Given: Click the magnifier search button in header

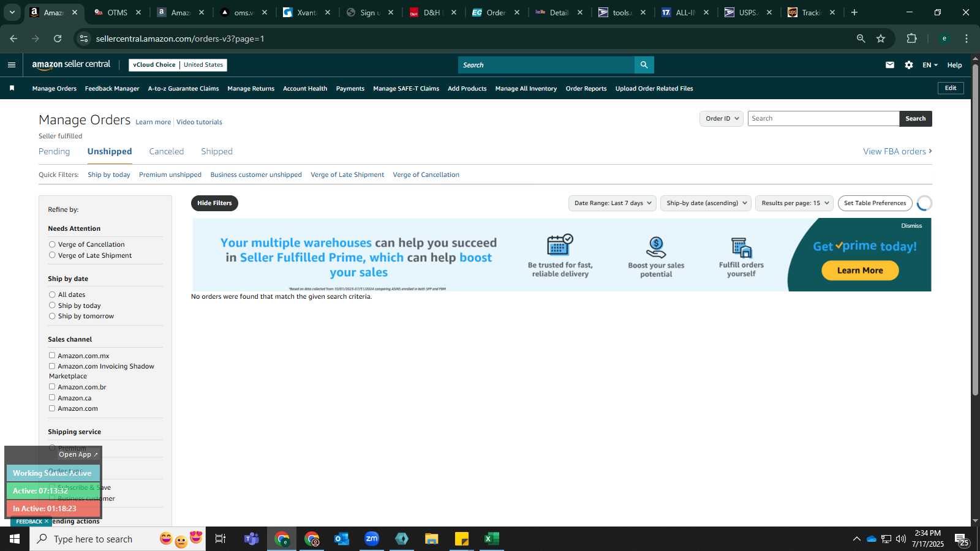Looking at the screenshot, I should (644, 65).
